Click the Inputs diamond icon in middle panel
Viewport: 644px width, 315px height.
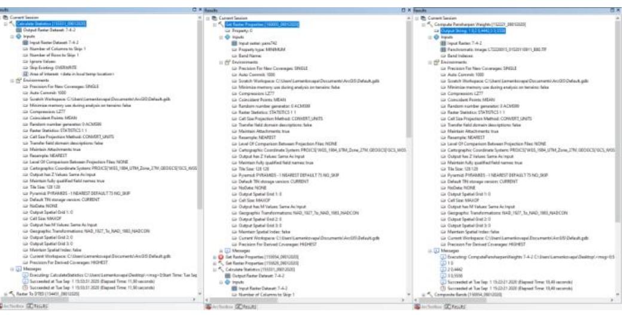point(228,37)
